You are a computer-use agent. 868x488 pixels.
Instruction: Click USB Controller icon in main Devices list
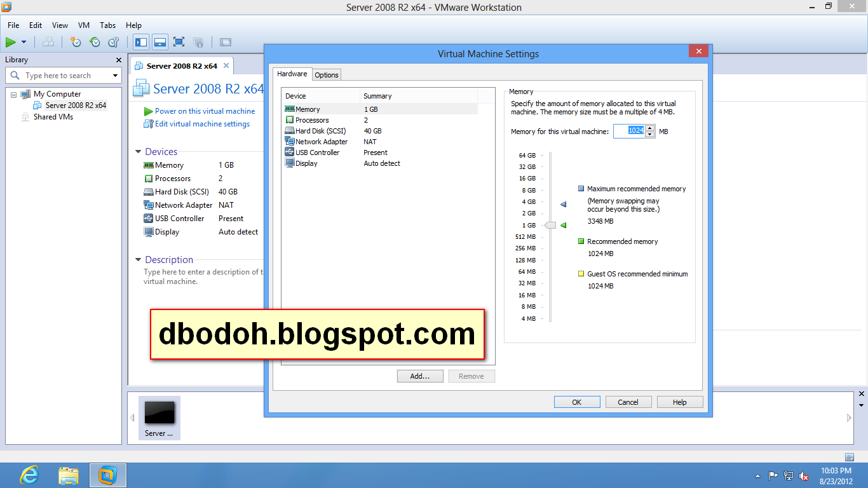pos(149,219)
